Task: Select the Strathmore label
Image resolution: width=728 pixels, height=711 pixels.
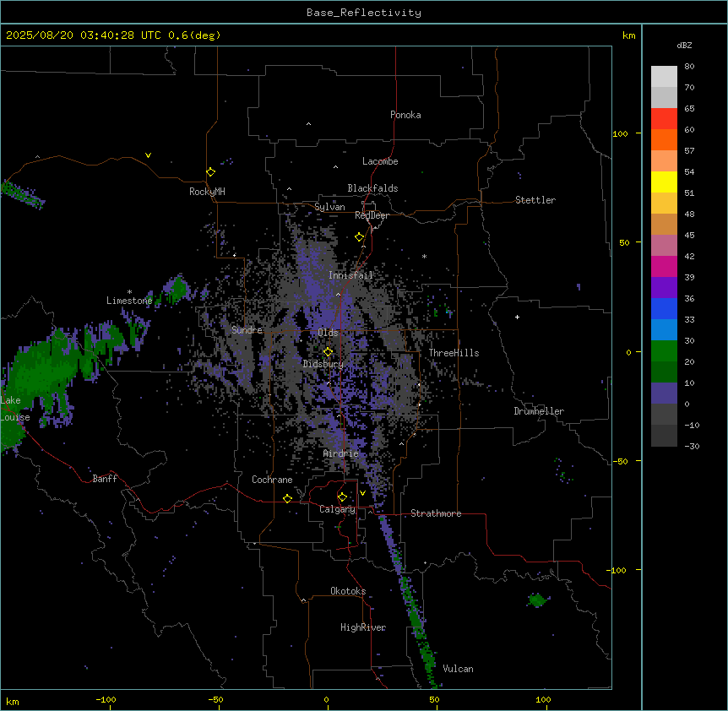Action: pyautogui.click(x=436, y=513)
